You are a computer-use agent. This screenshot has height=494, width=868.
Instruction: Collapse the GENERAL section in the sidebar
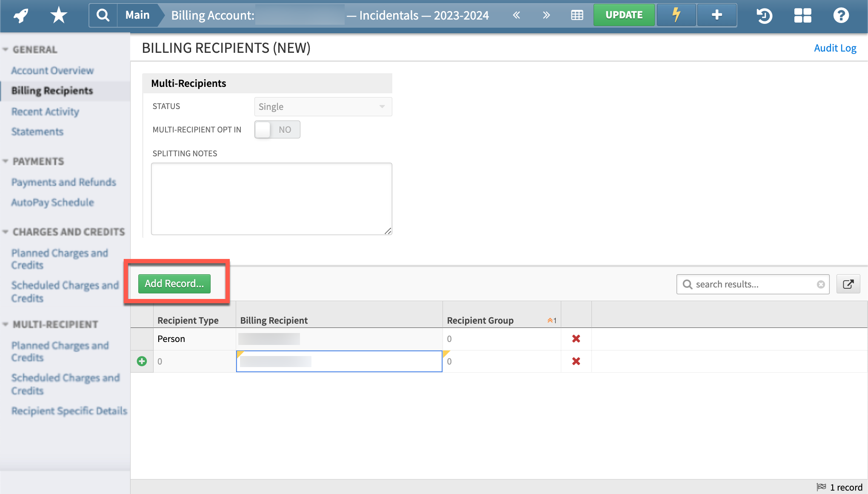[6, 49]
